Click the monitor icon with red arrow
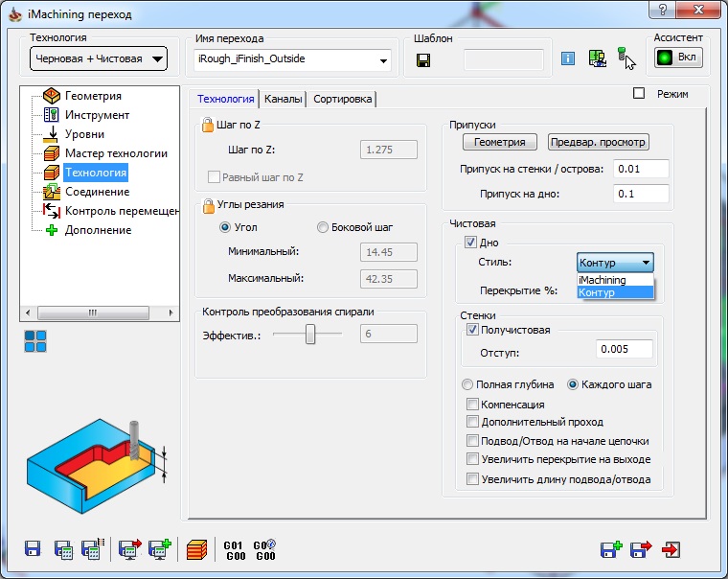This screenshot has height=579, width=728. 130,548
